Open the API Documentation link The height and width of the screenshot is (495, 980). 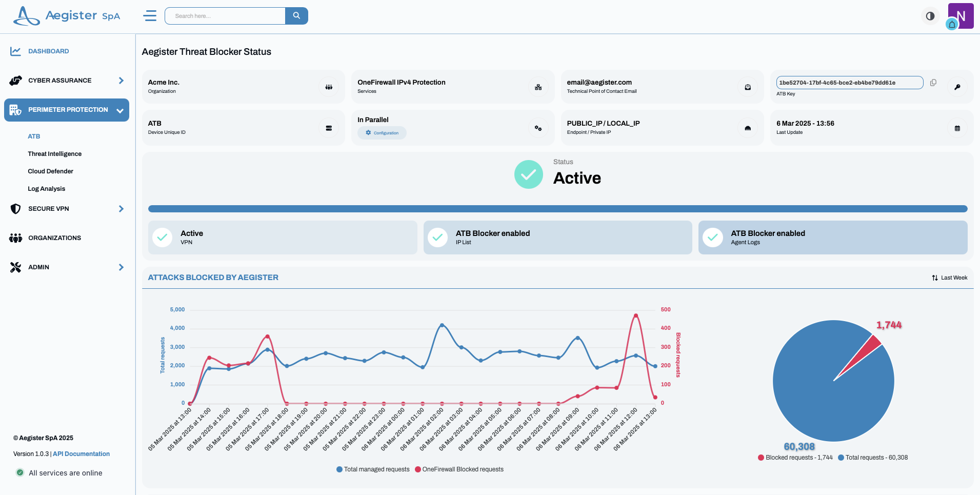point(81,454)
